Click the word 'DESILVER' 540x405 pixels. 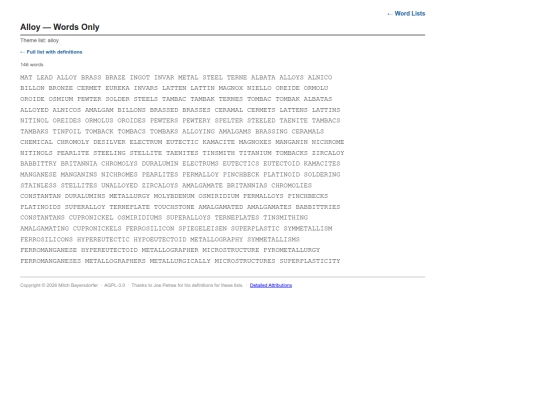point(110,142)
